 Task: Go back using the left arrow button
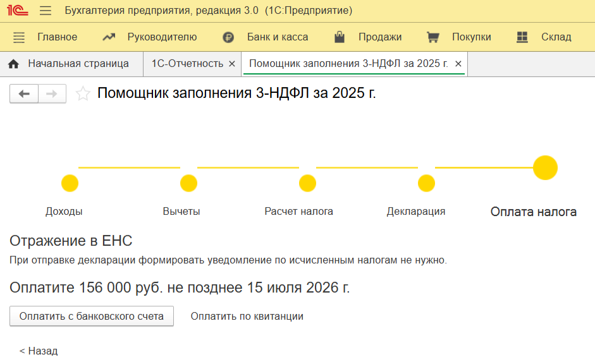[24, 94]
